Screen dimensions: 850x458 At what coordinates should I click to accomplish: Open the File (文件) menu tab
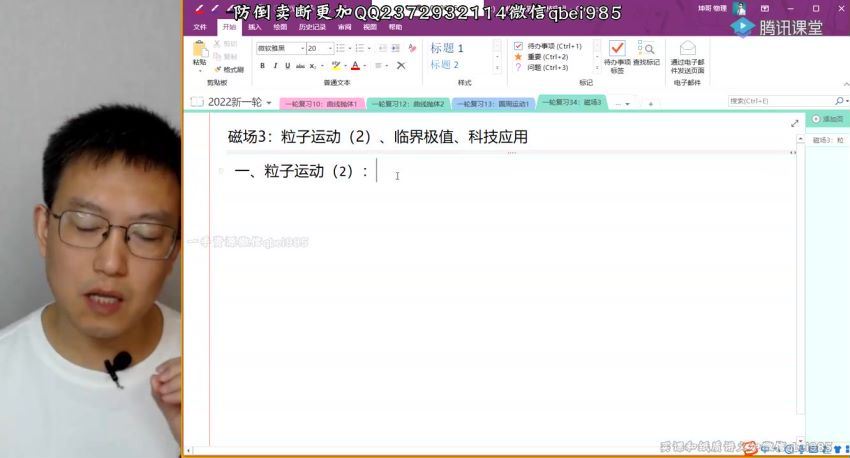point(200,27)
